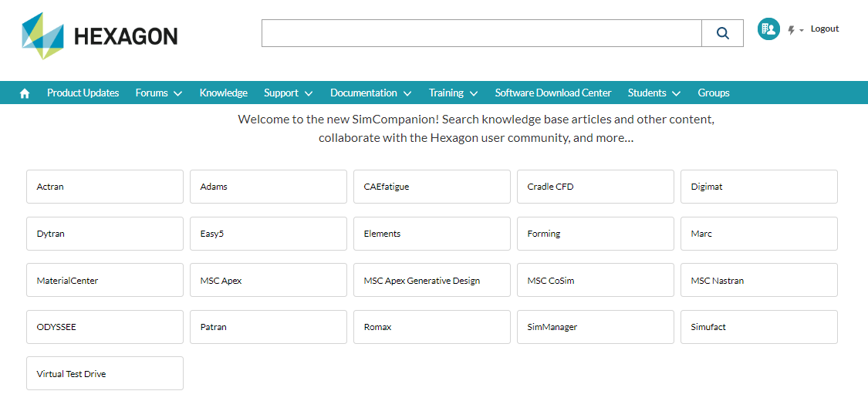Select the Actran product tile
The width and height of the screenshot is (868, 401).
105,187
